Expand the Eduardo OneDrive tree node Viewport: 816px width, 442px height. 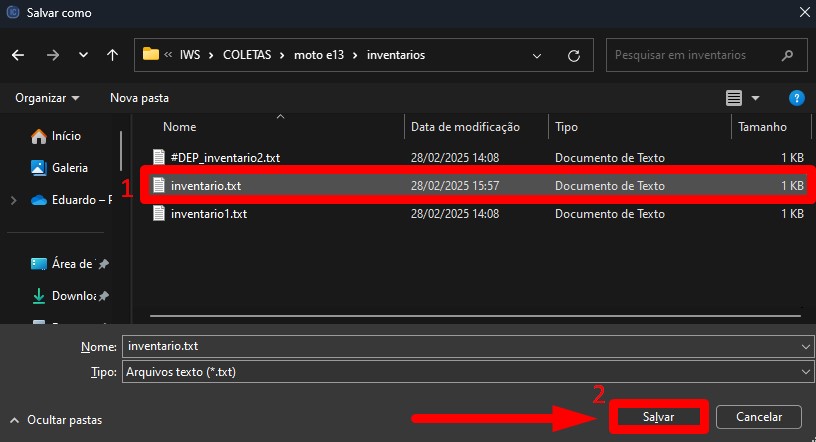pyautogui.click(x=13, y=200)
